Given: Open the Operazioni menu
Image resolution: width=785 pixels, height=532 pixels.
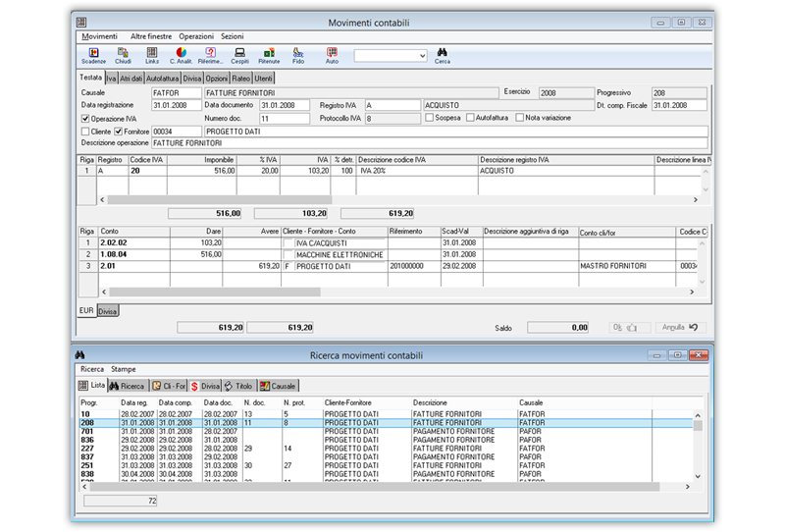Looking at the screenshot, I should click(x=196, y=35).
